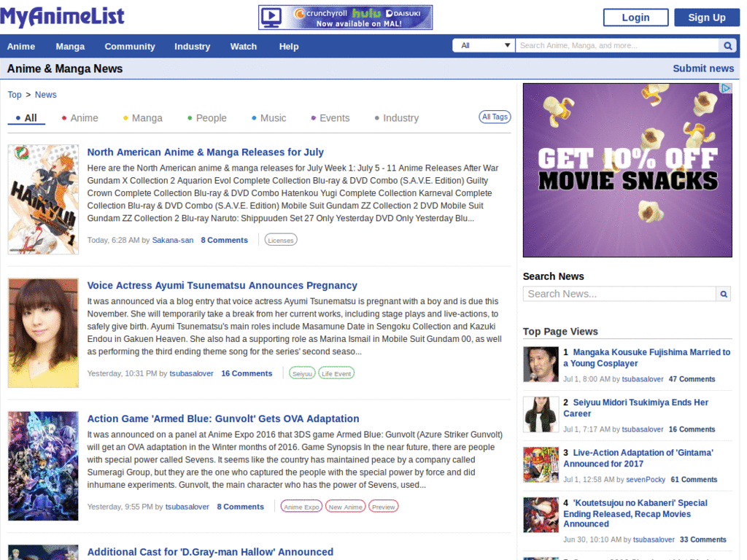Click tsubasalover author on Gunvolt article
Image resolution: width=747 pixels, height=560 pixels.
tap(187, 507)
